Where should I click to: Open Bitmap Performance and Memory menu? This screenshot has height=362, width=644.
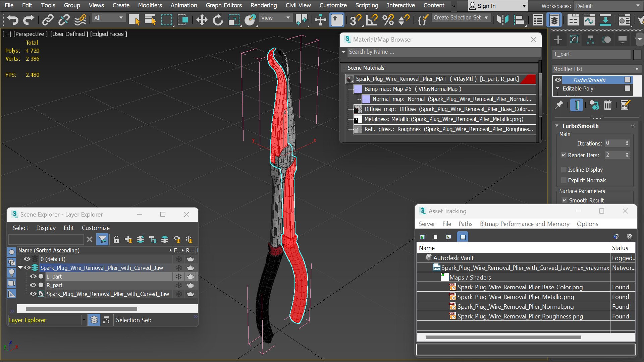(x=525, y=224)
